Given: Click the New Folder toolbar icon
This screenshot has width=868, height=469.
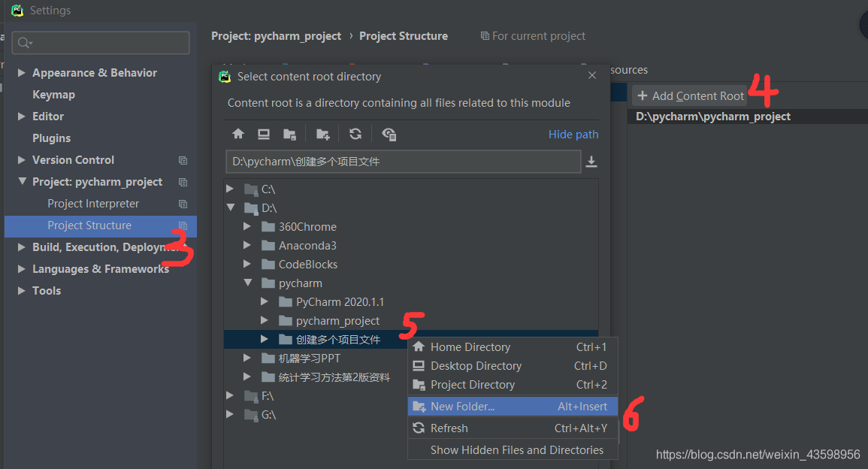Looking at the screenshot, I should (322, 134).
